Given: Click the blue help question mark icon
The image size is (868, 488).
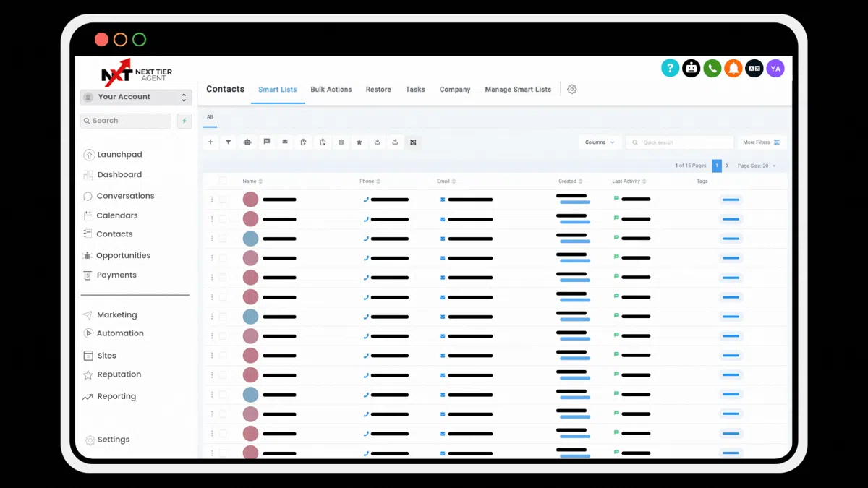Looking at the screenshot, I should 671,69.
